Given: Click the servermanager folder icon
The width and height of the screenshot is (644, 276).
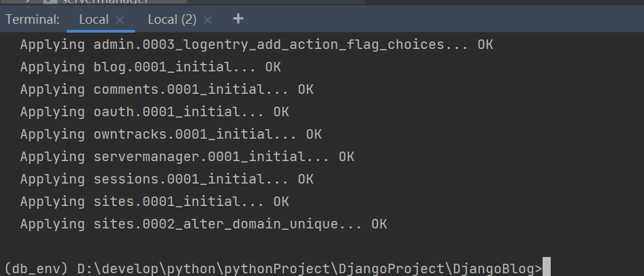Looking at the screenshot, I should click(51, 2).
